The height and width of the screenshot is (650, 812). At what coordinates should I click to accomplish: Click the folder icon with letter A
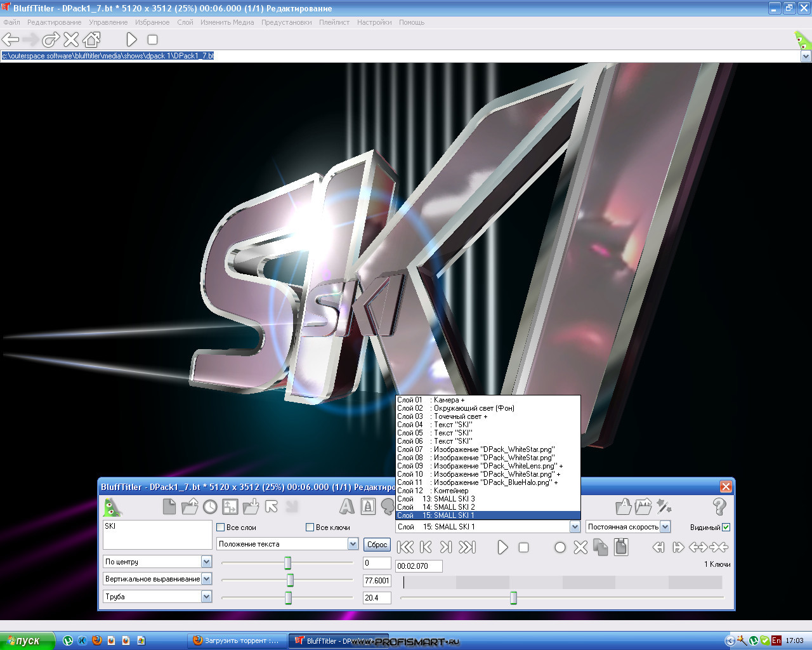coord(624,506)
